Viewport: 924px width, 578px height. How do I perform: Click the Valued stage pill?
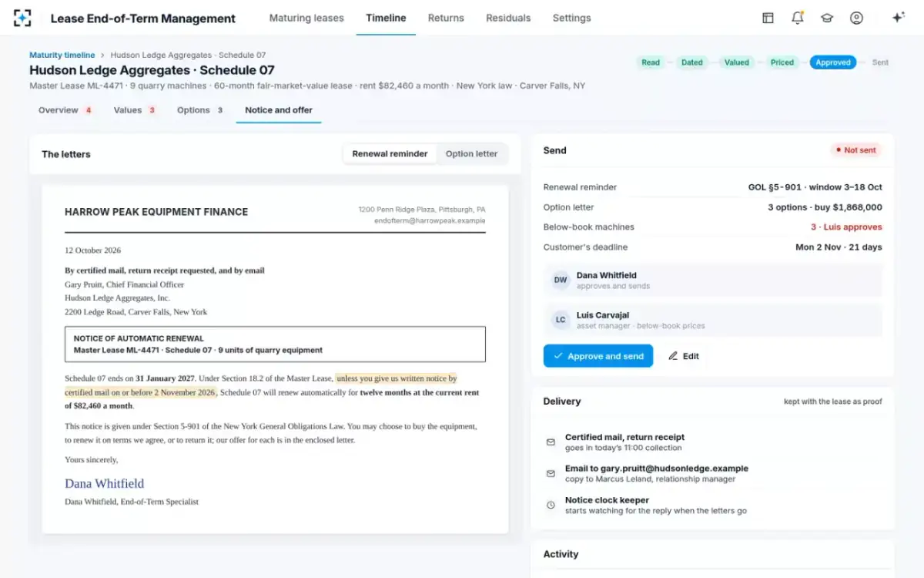(x=737, y=62)
